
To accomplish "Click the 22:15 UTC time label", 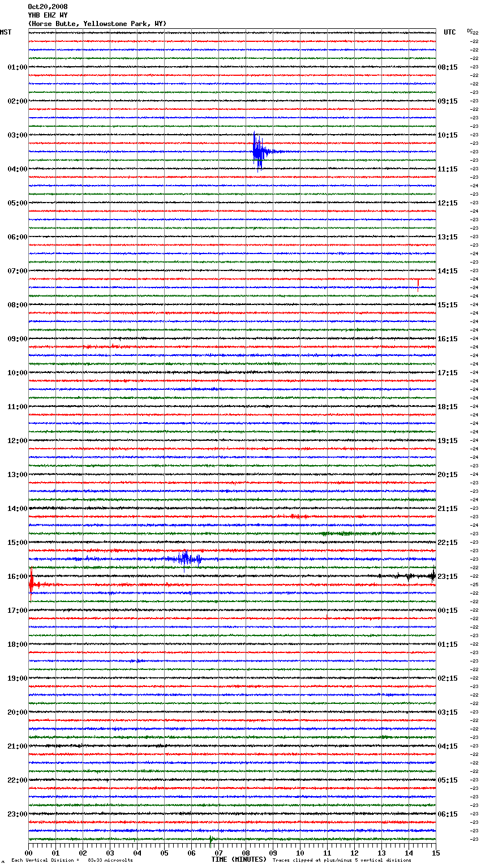I will tap(448, 543).
